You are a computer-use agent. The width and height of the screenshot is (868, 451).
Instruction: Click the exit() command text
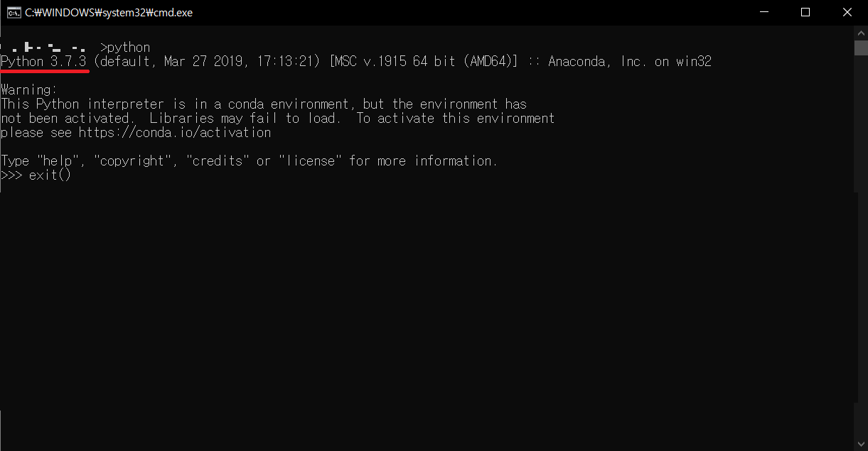48,175
